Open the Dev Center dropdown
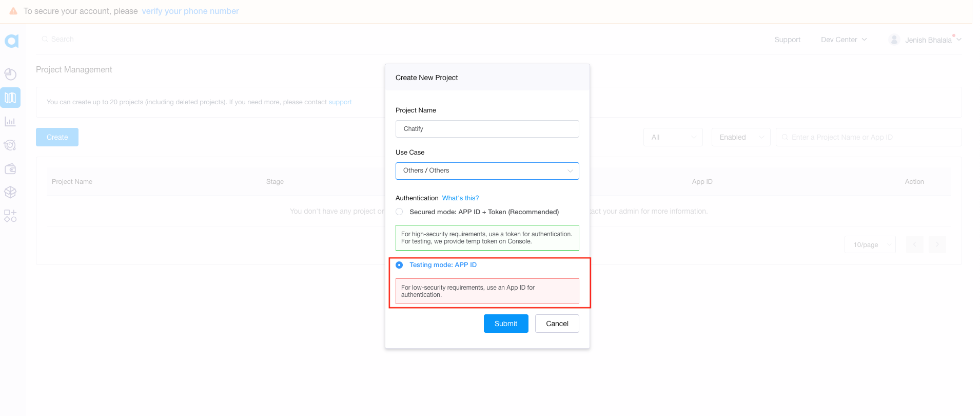 844,40
